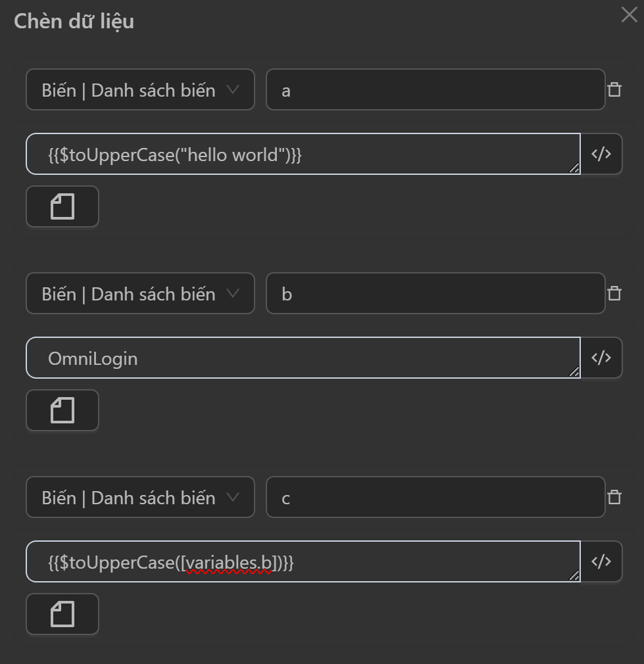Click the file button below variable b
Screen dimensions: 644x664
pos(62,410)
